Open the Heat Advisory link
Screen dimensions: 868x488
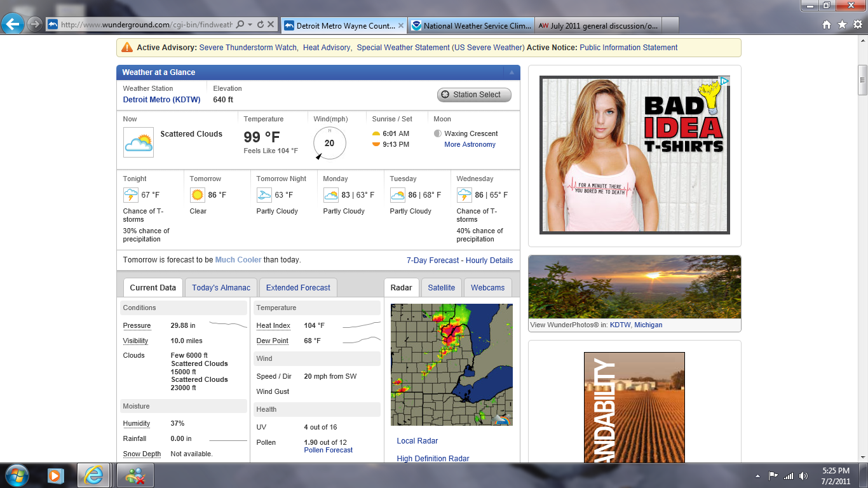click(327, 48)
